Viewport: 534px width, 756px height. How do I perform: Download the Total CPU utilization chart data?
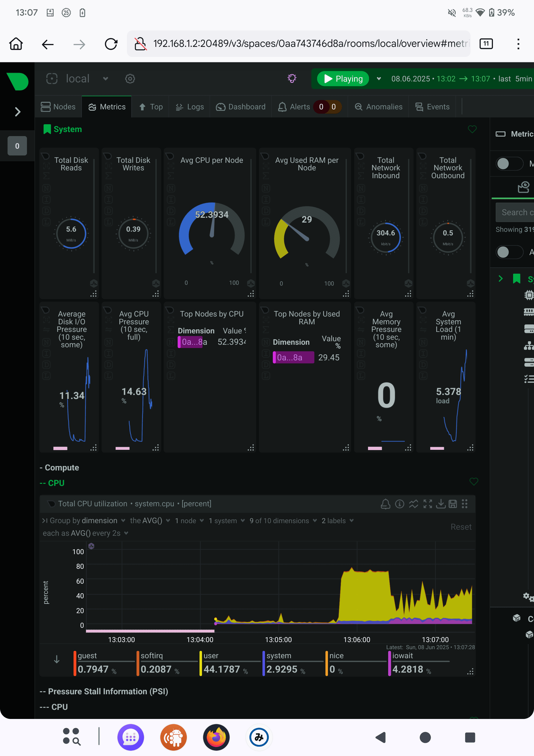click(x=441, y=504)
